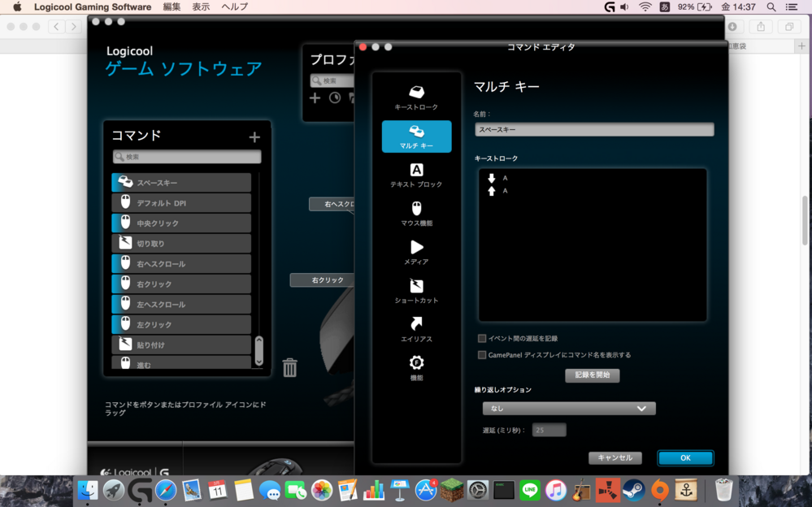This screenshot has width=812, height=507.
Task: Open GarageBand from the Dock
Action: pos(581,490)
